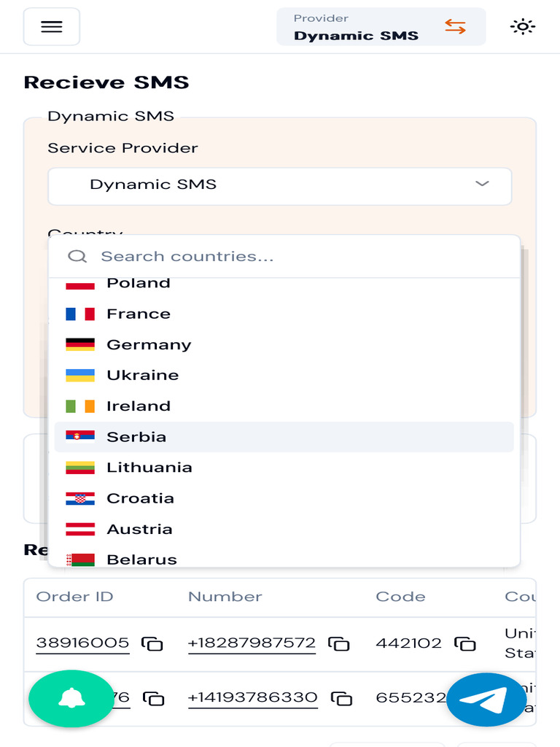
Task: Choose Germany in the country list
Action: (x=284, y=344)
